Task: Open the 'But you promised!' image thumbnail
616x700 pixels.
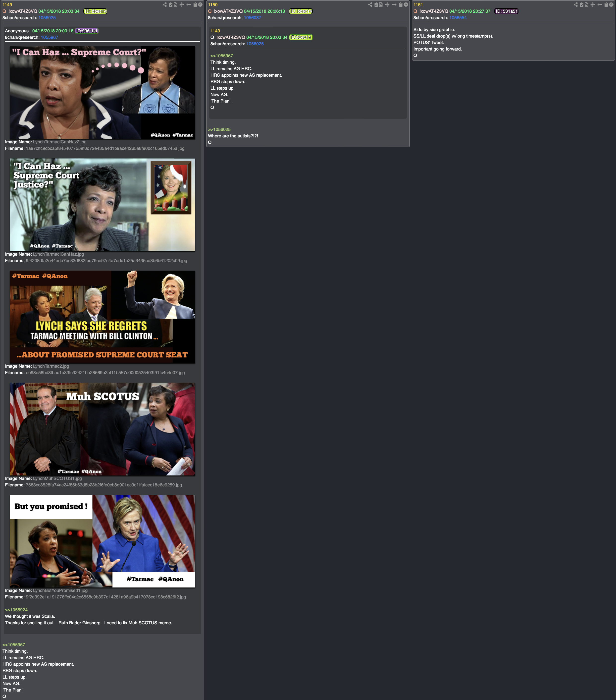Action: pyautogui.click(x=102, y=541)
